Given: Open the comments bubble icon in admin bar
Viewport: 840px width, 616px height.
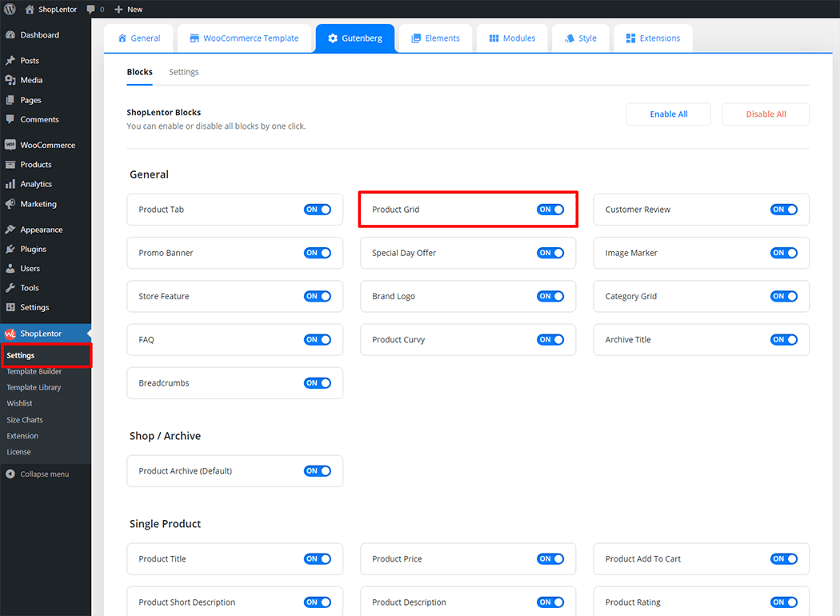Looking at the screenshot, I should pyautogui.click(x=91, y=10).
